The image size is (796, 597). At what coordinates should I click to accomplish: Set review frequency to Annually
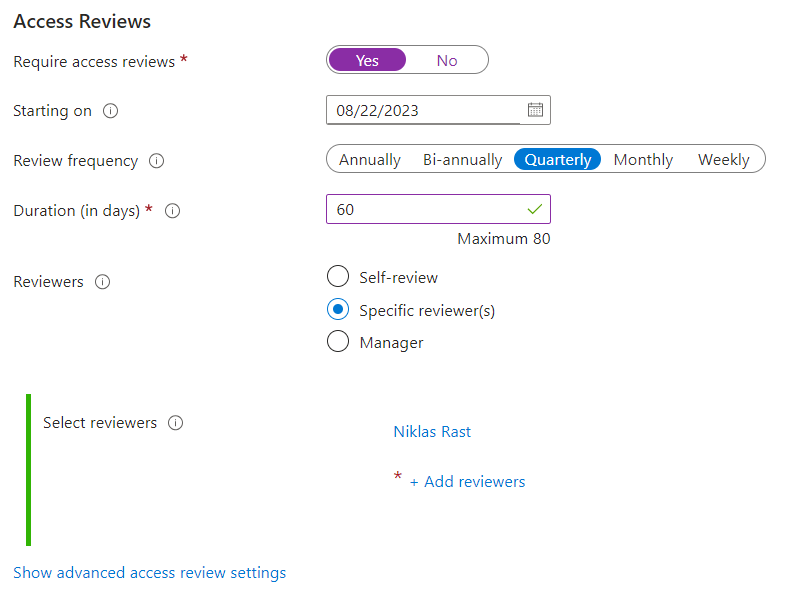tap(370, 160)
